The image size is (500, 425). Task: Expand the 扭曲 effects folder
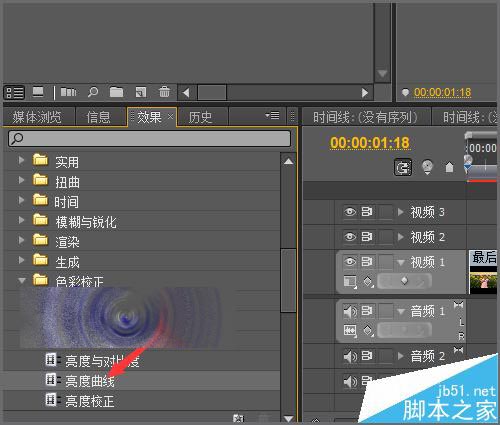21,180
